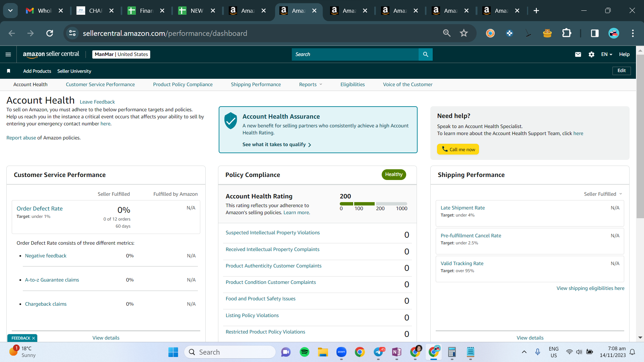Viewport: 644px width, 362px height.
Task: Click Add Products link
Action: point(37,71)
